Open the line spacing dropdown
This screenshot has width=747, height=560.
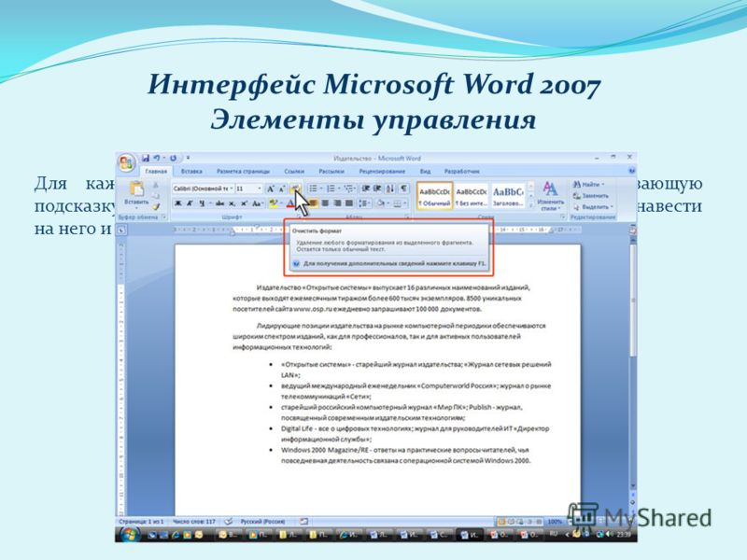coord(364,203)
